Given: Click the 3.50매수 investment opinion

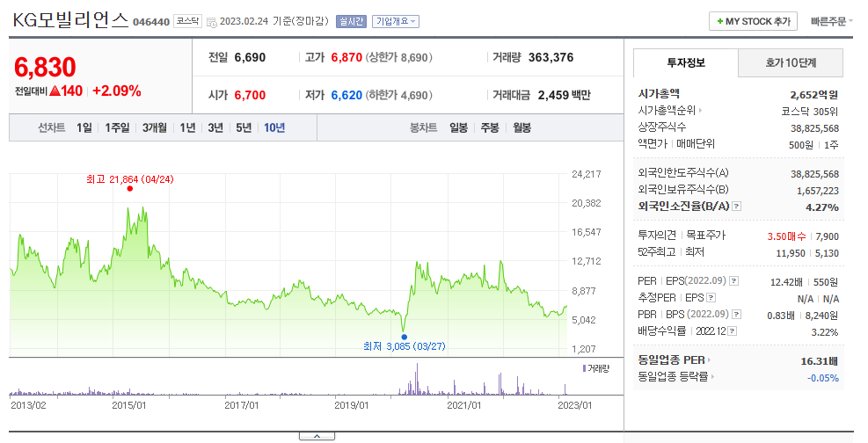Looking at the screenshot, I should 786,236.
